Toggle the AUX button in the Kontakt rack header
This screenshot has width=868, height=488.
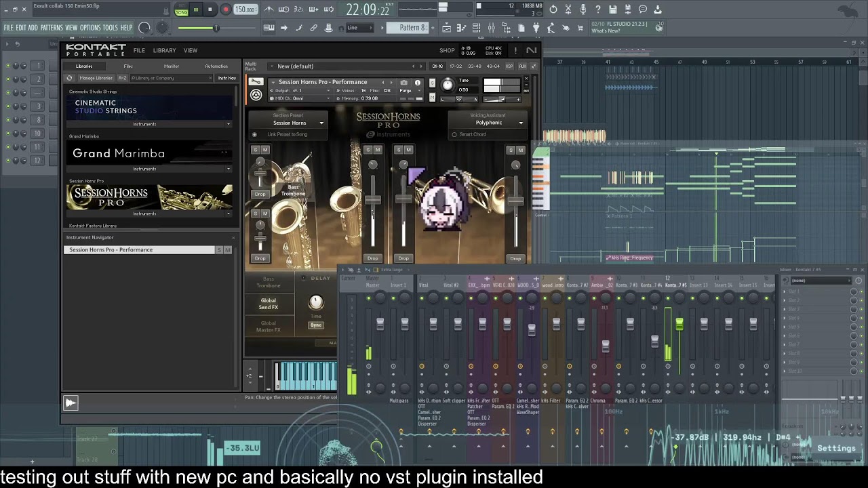[522, 66]
